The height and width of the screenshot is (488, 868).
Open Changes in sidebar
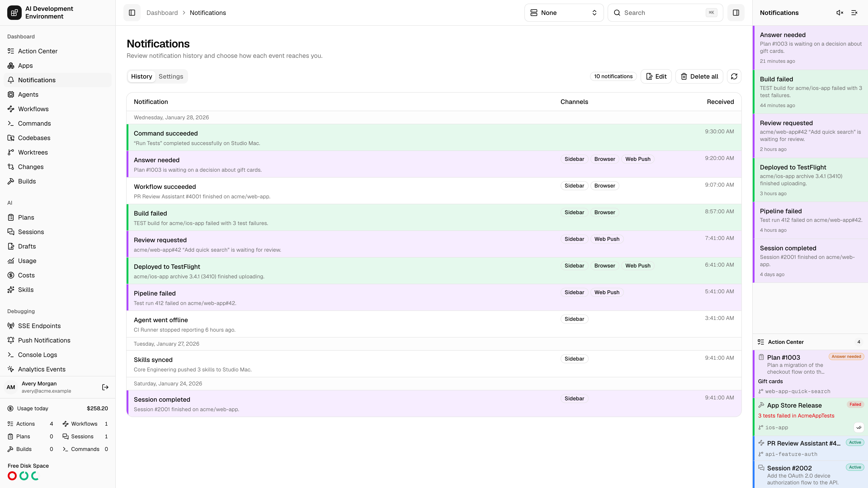click(x=58, y=167)
